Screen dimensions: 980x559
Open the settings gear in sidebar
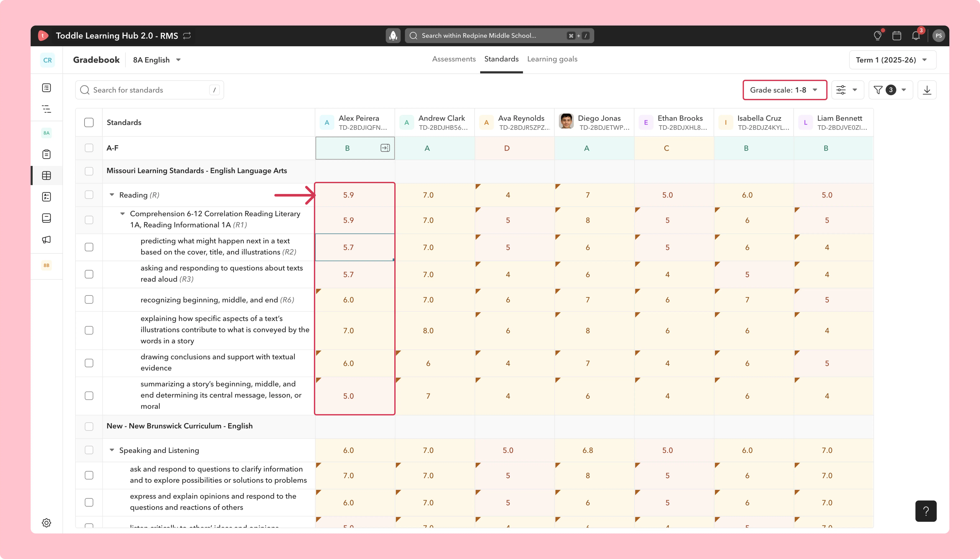click(x=46, y=523)
